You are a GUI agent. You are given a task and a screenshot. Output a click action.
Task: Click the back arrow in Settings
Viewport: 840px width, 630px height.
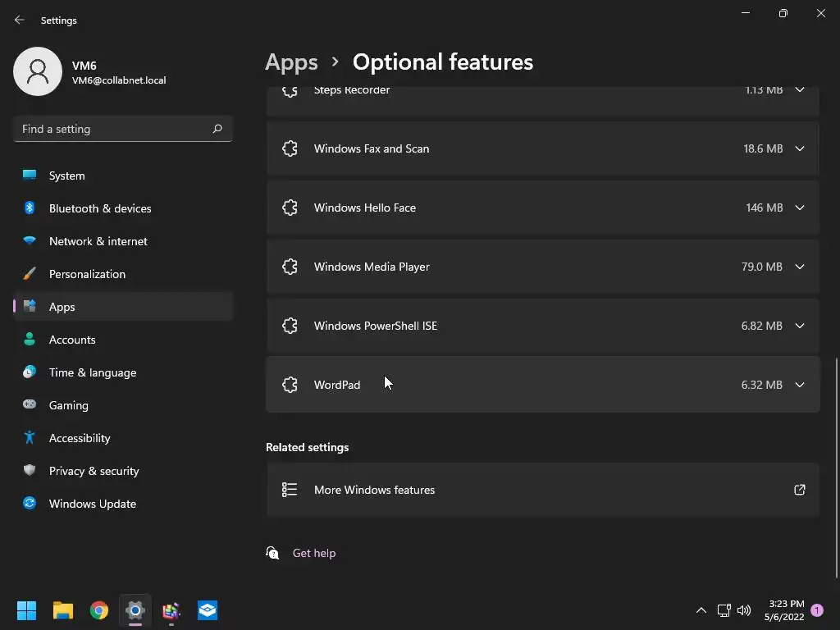pyautogui.click(x=20, y=20)
